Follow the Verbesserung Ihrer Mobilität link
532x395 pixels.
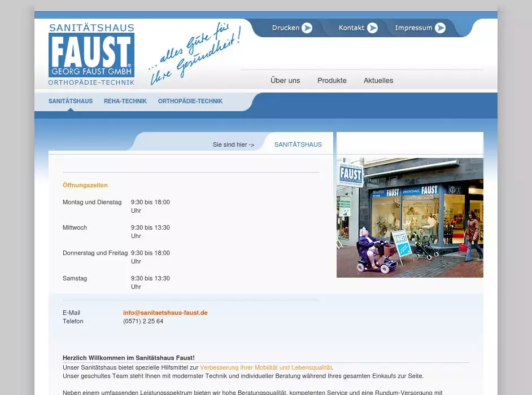pos(265,367)
